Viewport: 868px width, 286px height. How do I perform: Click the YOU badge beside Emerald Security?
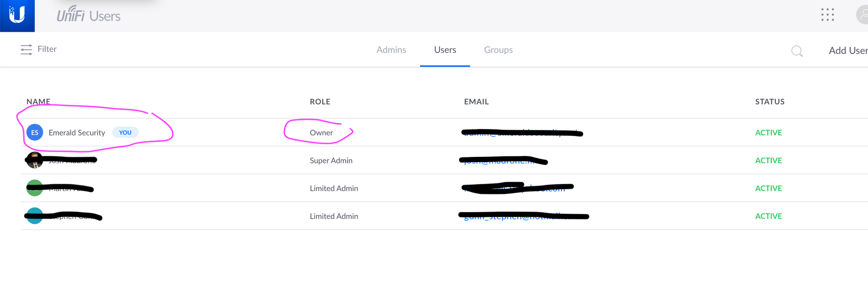point(125,133)
